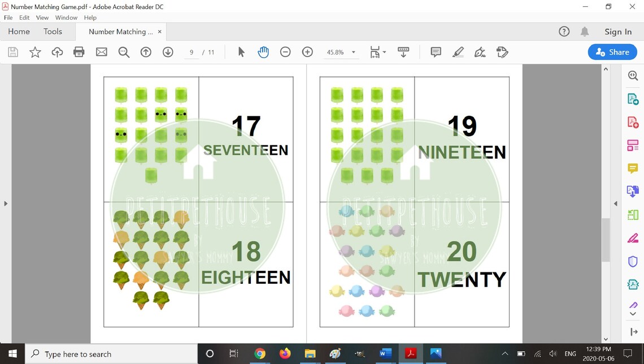Print the document
Image resolution: width=644 pixels, height=364 pixels.
tap(79, 52)
